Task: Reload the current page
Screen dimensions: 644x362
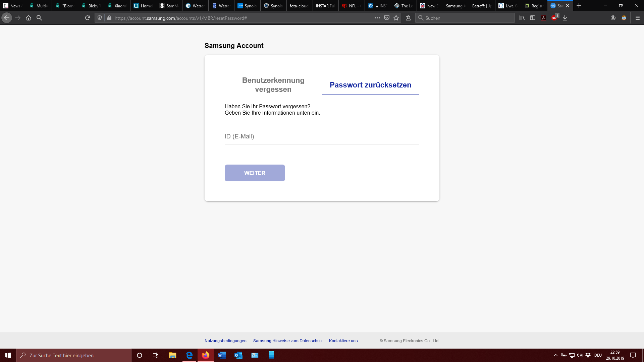Action: tap(88, 18)
